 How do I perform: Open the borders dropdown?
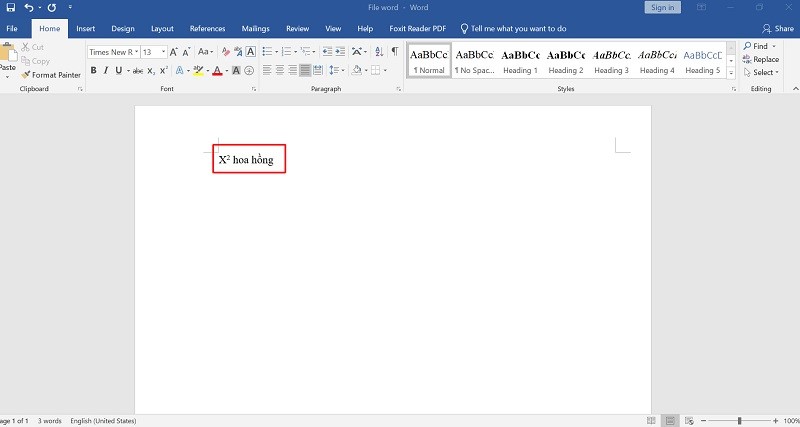[385, 70]
